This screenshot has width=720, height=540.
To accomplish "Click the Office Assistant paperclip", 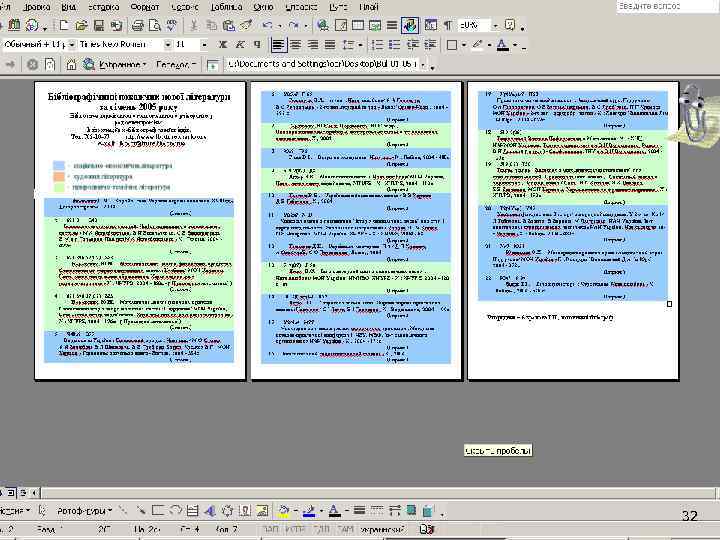I will click(693, 115).
